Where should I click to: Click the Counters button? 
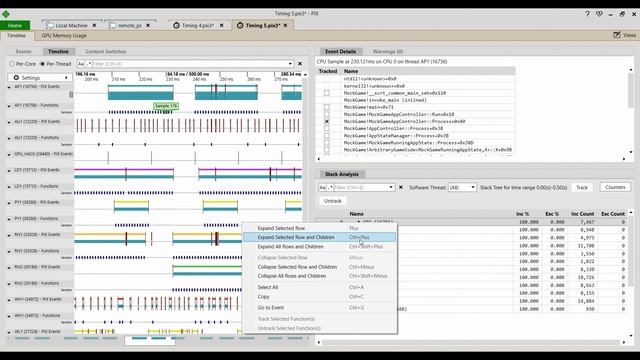tap(615, 187)
